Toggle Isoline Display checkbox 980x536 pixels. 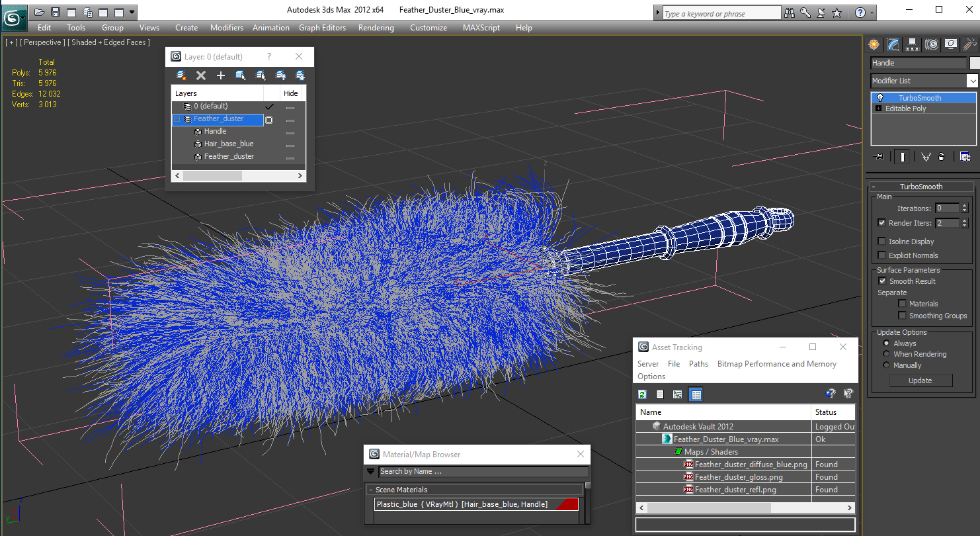coord(881,242)
